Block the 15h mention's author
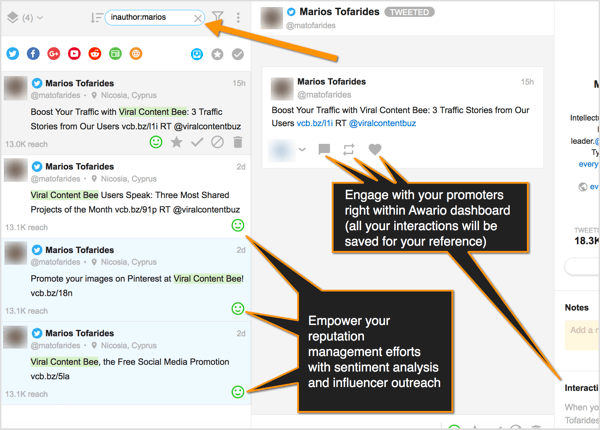This screenshot has height=430, width=600. click(217, 142)
